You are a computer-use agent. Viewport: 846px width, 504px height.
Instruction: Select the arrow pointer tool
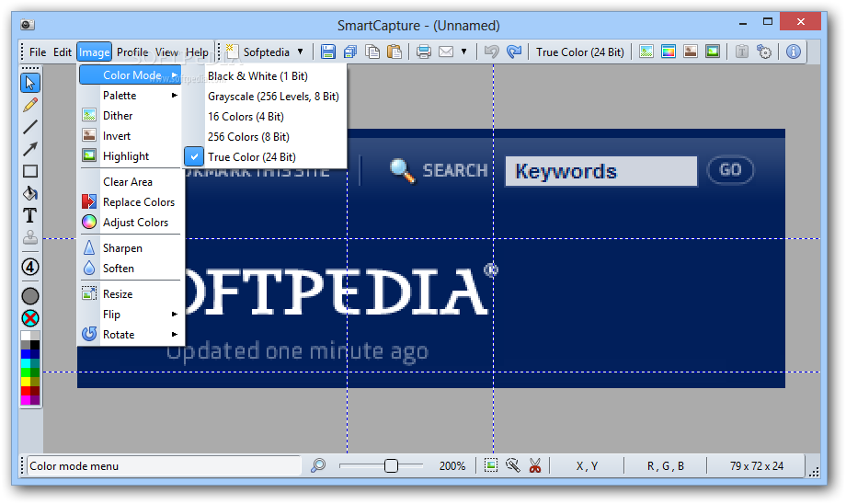click(x=29, y=83)
